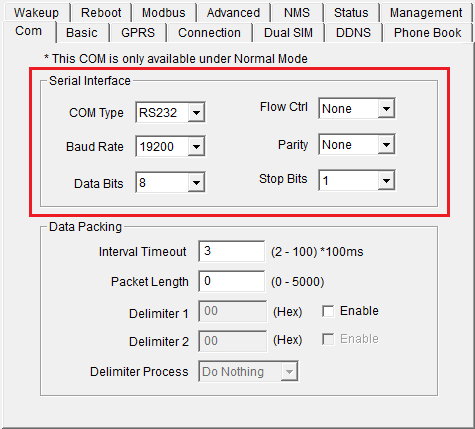Open the COM Type dropdown
This screenshot has height=429, width=475.
(x=170, y=112)
